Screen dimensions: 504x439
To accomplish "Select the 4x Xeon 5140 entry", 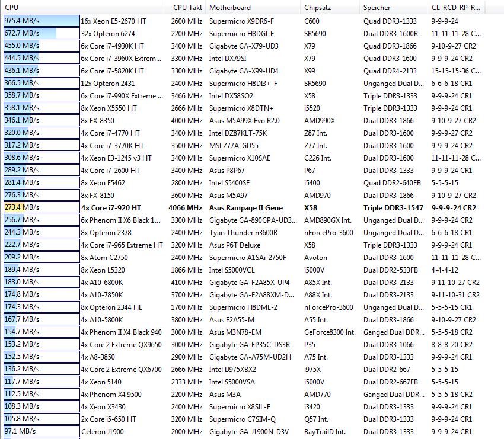I will pyautogui.click(x=101, y=382).
